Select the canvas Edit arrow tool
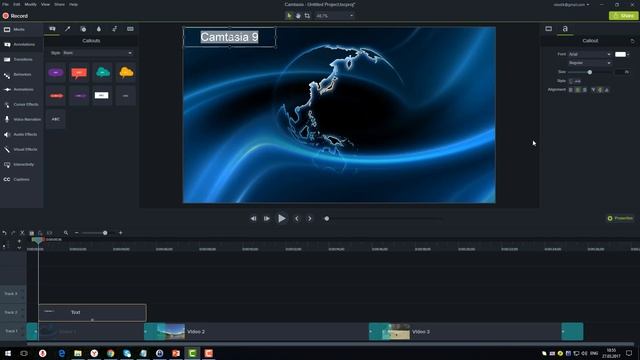This screenshot has width=640, height=360. pos(289,16)
